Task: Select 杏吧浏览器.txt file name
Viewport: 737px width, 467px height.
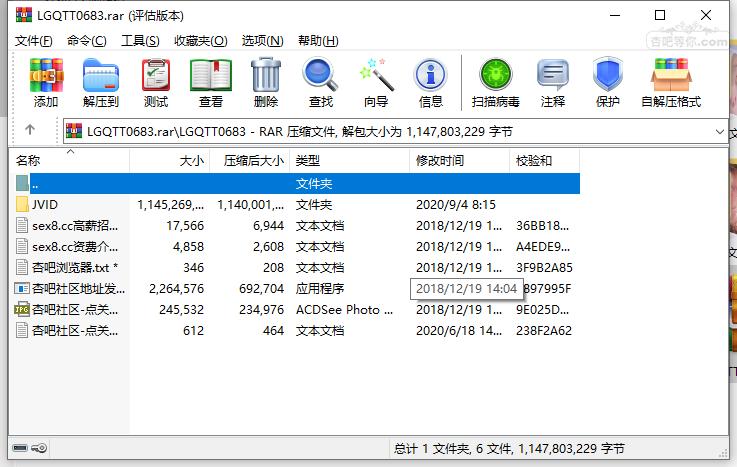Action: point(75,267)
